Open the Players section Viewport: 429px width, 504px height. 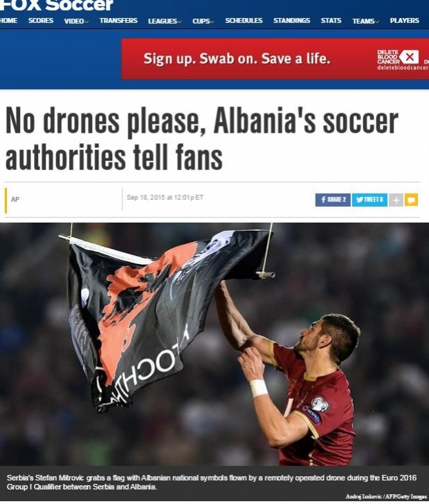pyautogui.click(x=405, y=21)
